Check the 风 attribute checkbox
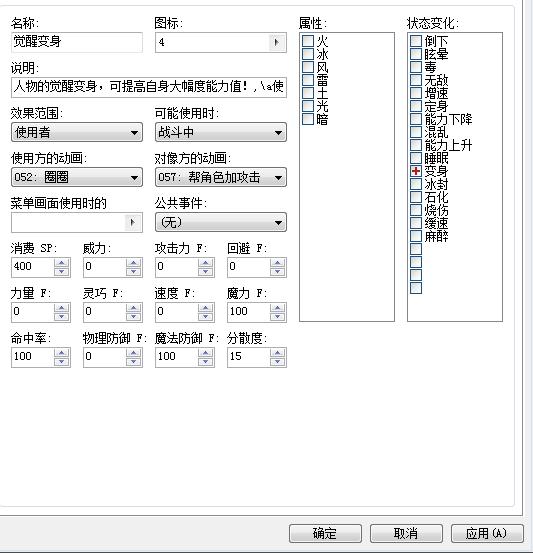This screenshot has width=533, height=553. click(x=308, y=67)
